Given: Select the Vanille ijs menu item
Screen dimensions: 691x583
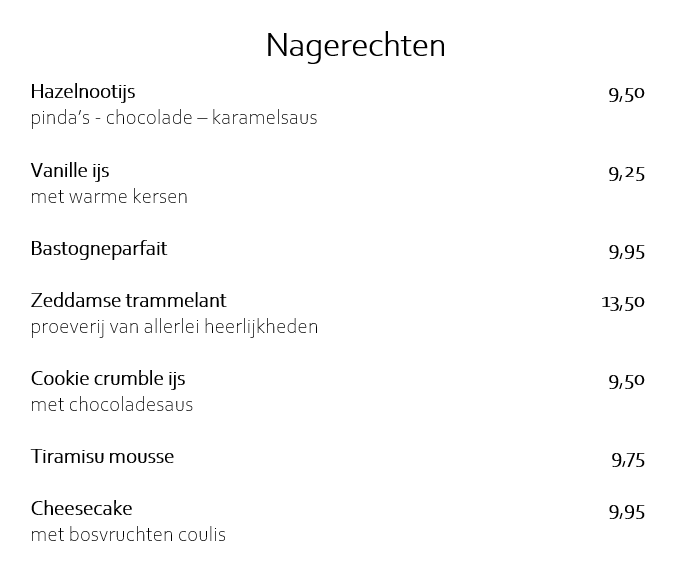Looking at the screenshot, I should pos(70,171).
